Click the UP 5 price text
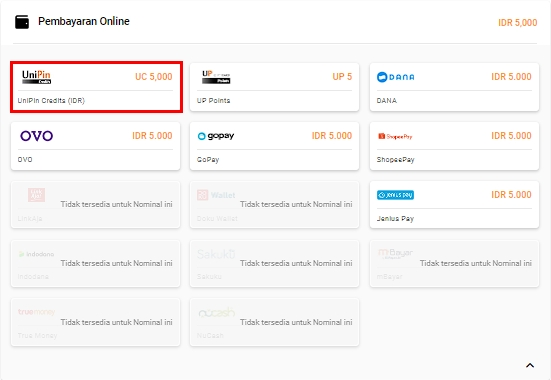This screenshot has height=380, width=551. pyautogui.click(x=342, y=77)
